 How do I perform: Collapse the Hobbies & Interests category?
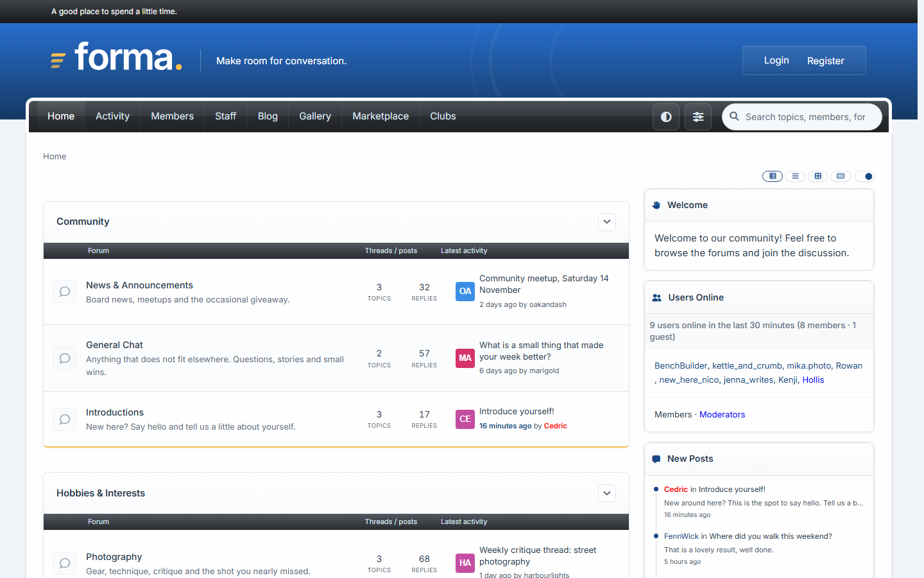coord(607,493)
